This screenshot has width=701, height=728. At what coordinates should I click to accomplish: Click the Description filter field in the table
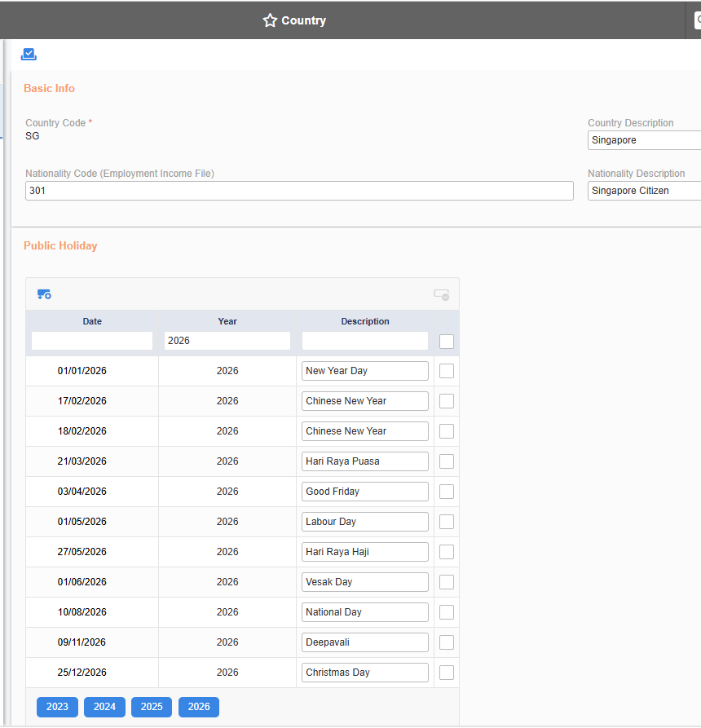(365, 340)
